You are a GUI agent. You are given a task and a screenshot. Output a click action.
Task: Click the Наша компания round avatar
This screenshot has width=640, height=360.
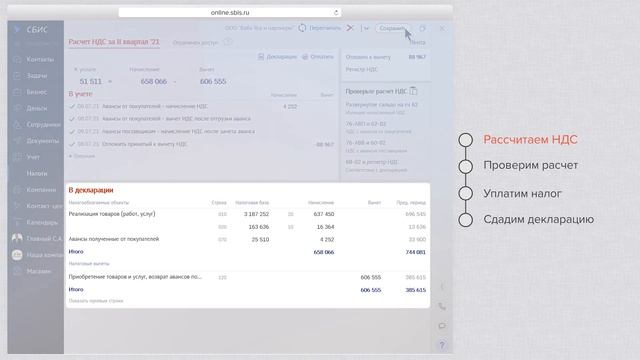17,255
